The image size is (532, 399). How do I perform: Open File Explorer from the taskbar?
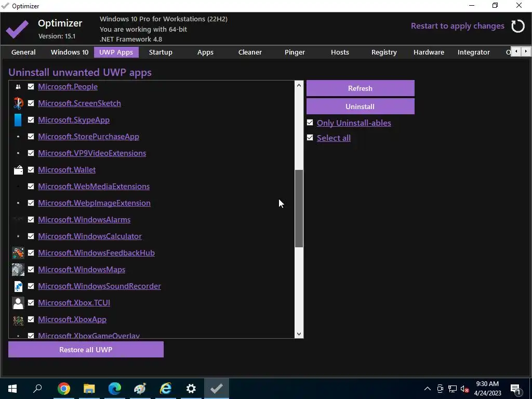pyautogui.click(x=89, y=389)
